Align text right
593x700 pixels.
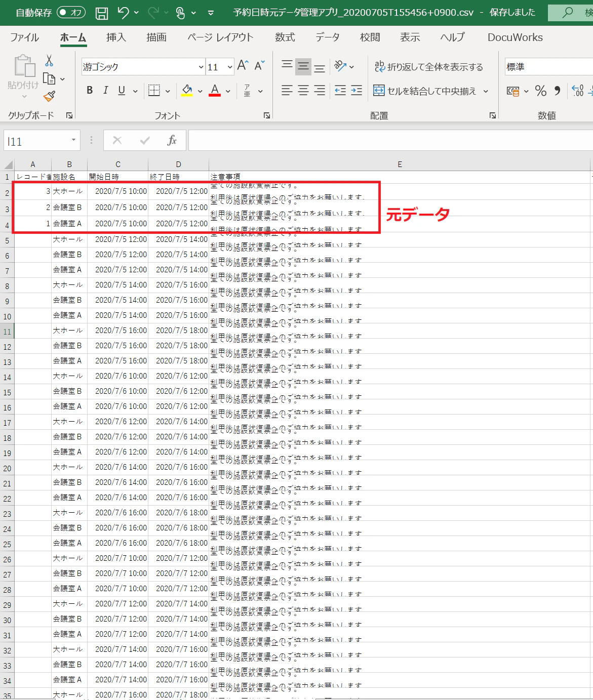[320, 91]
